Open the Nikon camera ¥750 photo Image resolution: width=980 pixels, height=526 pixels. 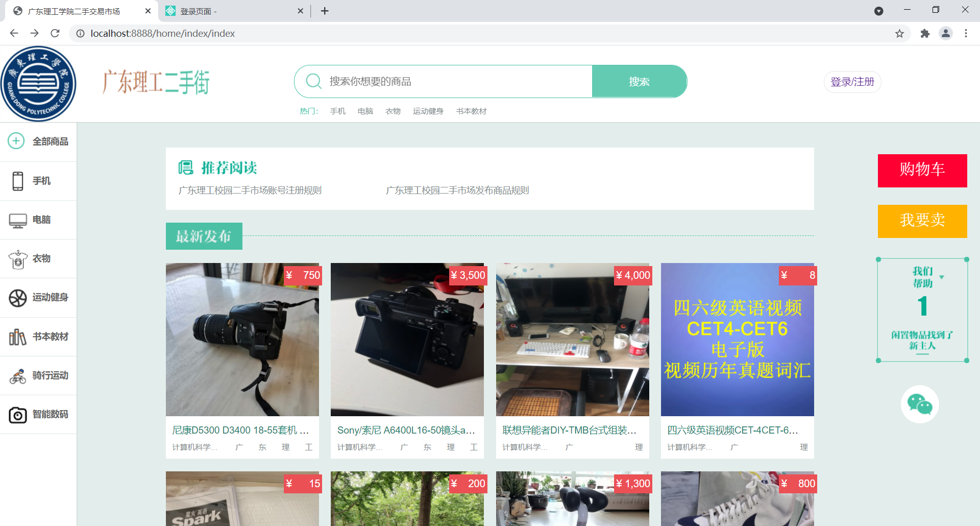(x=242, y=340)
